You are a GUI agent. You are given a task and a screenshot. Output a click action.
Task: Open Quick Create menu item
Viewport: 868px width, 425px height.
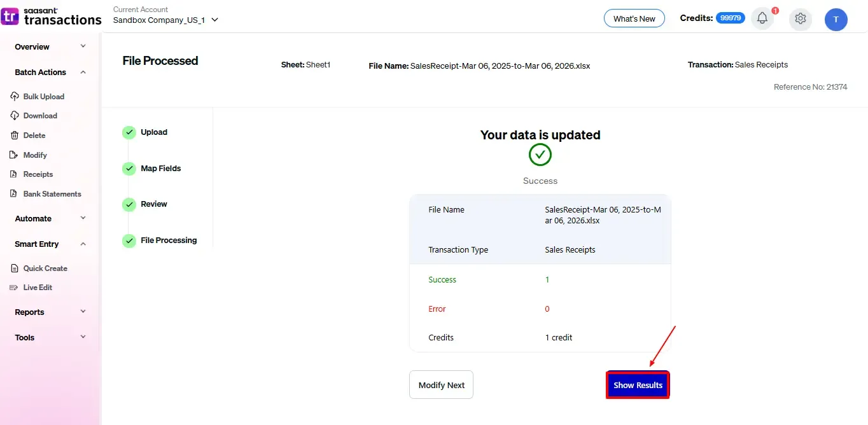coord(45,268)
